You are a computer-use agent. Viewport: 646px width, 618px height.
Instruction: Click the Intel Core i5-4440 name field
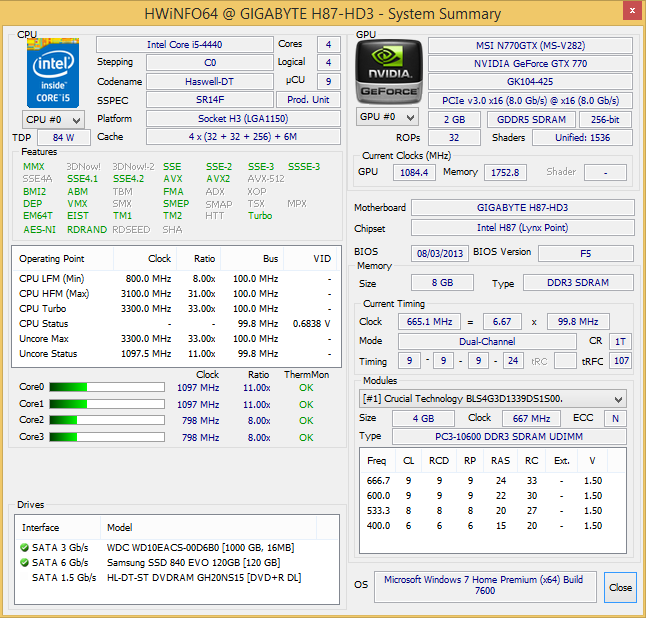click(185, 44)
